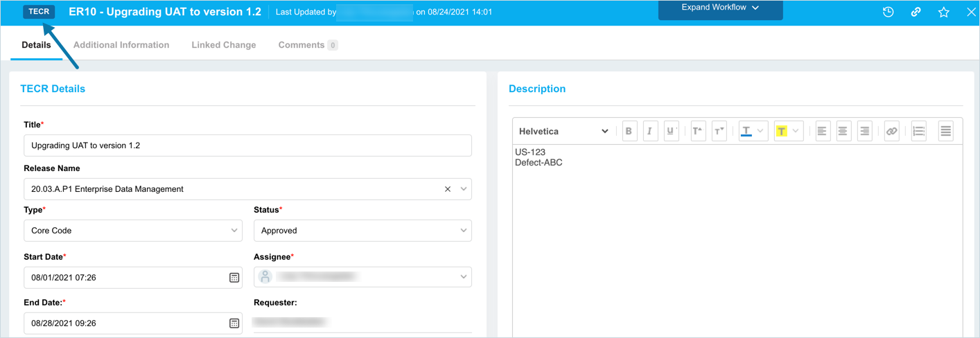Mark TECR as favorite with star icon
Viewport: 980px width, 338px height.
click(x=943, y=12)
